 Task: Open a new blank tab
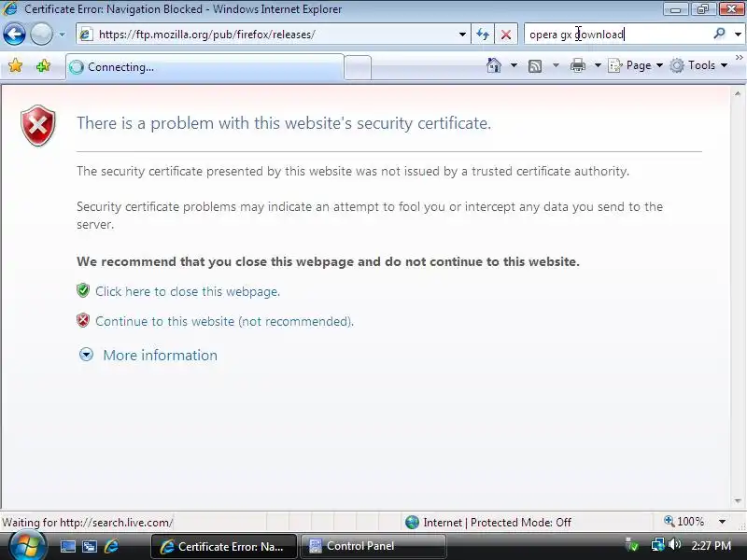click(358, 67)
